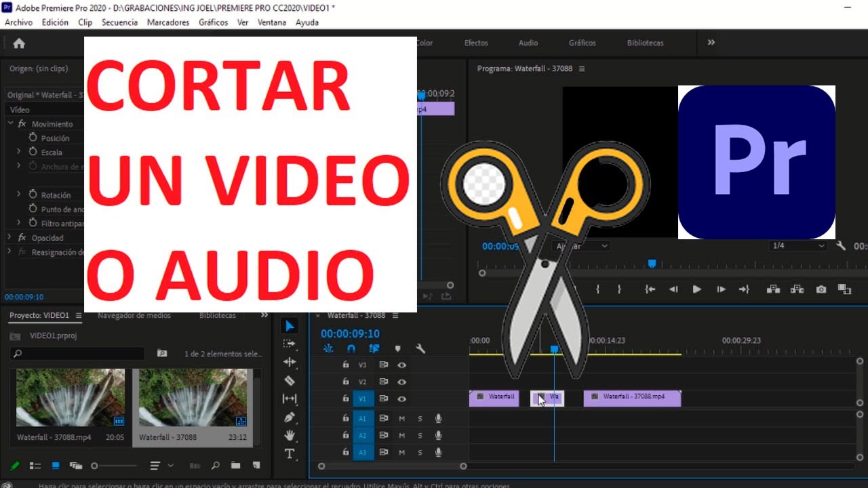Export frame with the camera icon
The width and height of the screenshot is (868, 488).
click(821, 289)
